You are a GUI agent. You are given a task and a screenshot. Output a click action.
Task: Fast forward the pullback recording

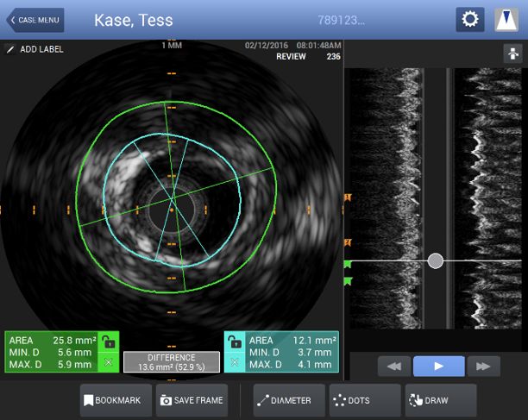[x=483, y=367]
